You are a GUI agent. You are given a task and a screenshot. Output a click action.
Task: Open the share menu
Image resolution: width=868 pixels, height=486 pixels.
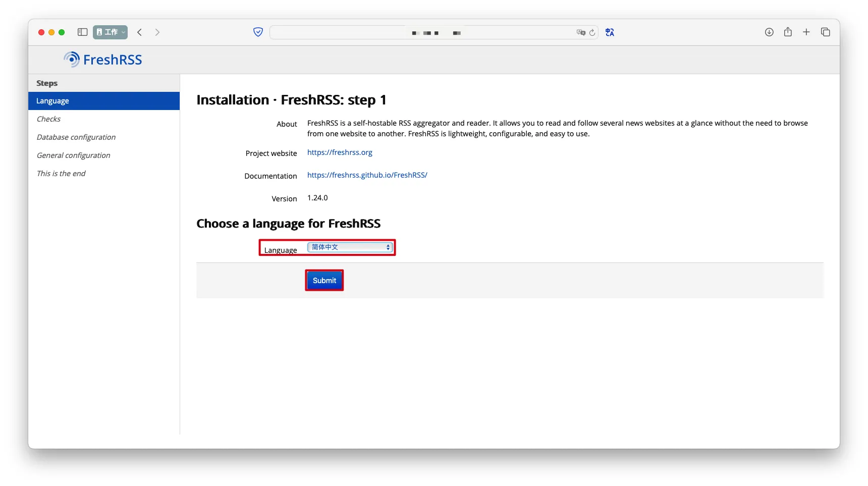(x=788, y=32)
